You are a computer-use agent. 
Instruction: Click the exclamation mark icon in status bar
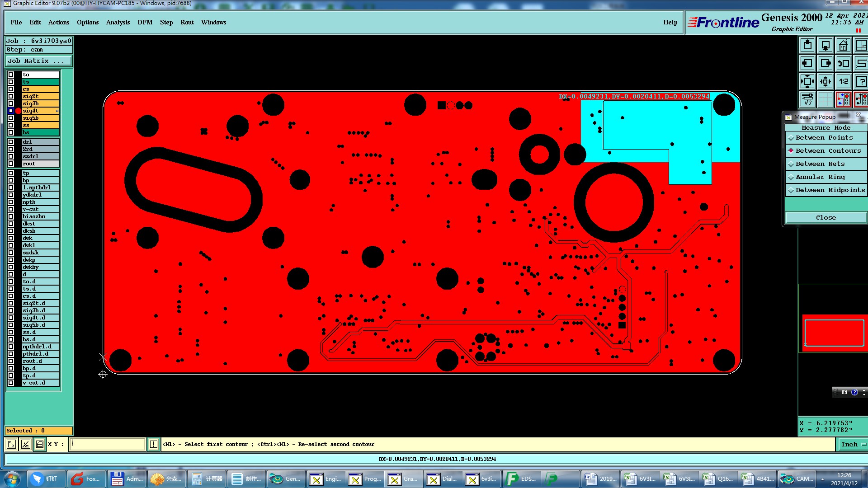coord(153,444)
